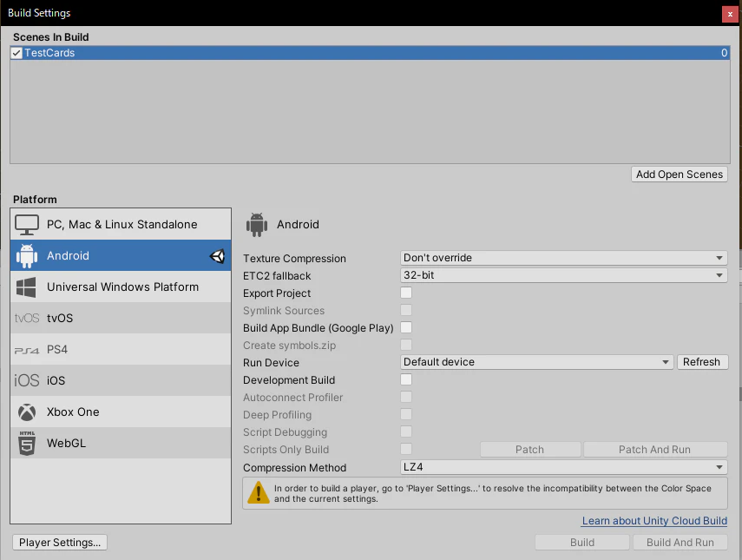Click the Build And Run button
Viewport: 742px width, 560px height.
click(680, 543)
